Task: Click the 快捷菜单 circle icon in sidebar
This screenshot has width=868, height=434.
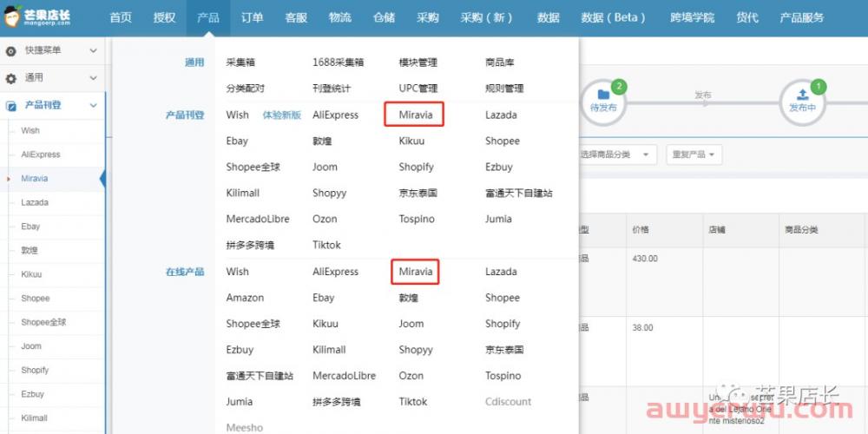Action: pos(11,51)
